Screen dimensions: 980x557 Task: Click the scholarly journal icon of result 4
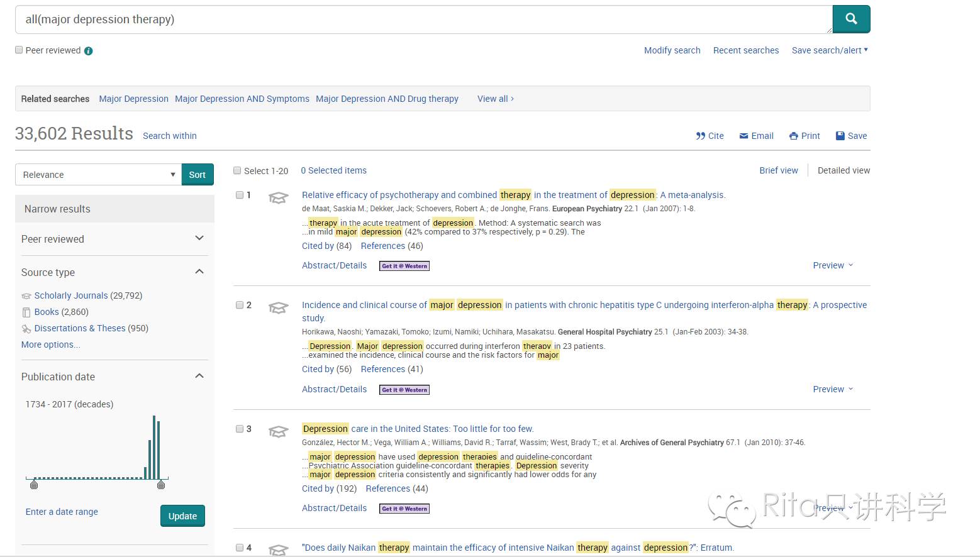[278, 550]
